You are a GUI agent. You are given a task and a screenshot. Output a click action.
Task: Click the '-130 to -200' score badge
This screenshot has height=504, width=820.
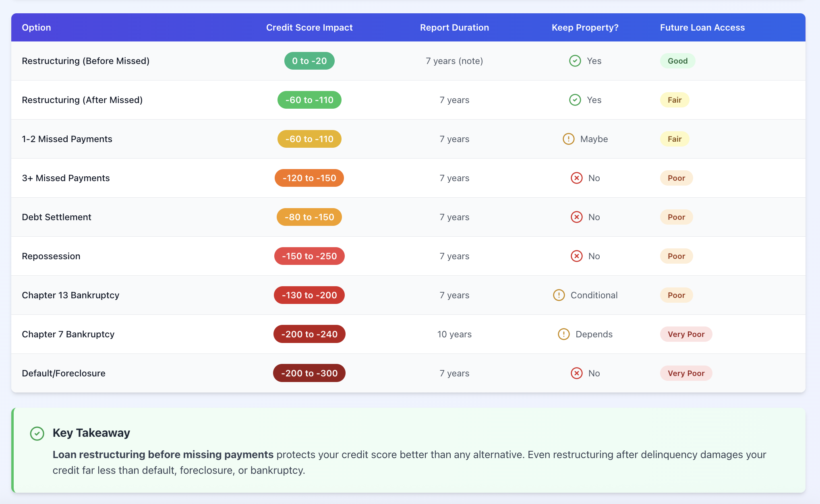coord(309,295)
